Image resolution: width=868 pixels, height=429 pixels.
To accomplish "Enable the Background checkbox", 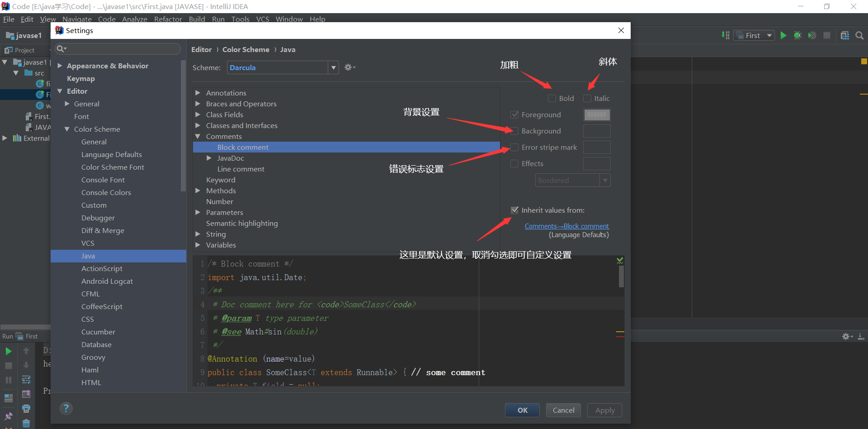I will [514, 131].
